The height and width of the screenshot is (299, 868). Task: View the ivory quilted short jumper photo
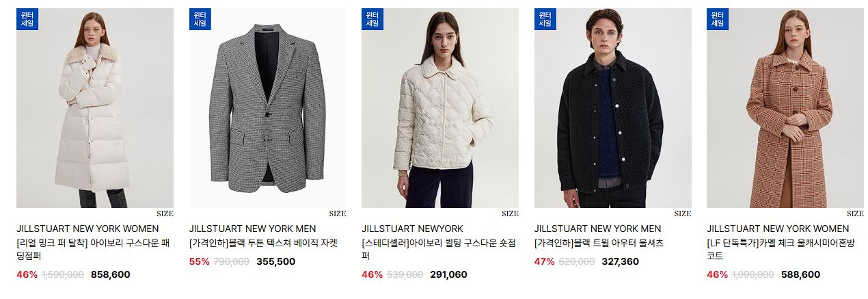click(440, 108)
